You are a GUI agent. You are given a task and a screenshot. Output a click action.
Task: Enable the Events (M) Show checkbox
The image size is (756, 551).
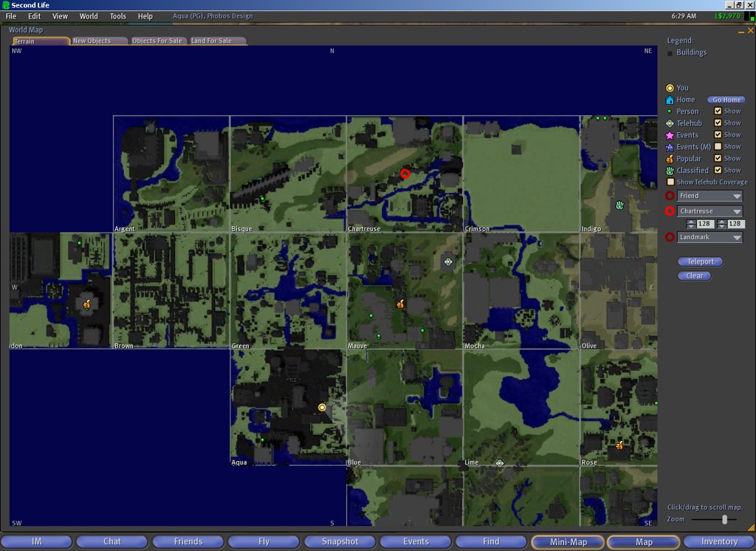(718, 147)
